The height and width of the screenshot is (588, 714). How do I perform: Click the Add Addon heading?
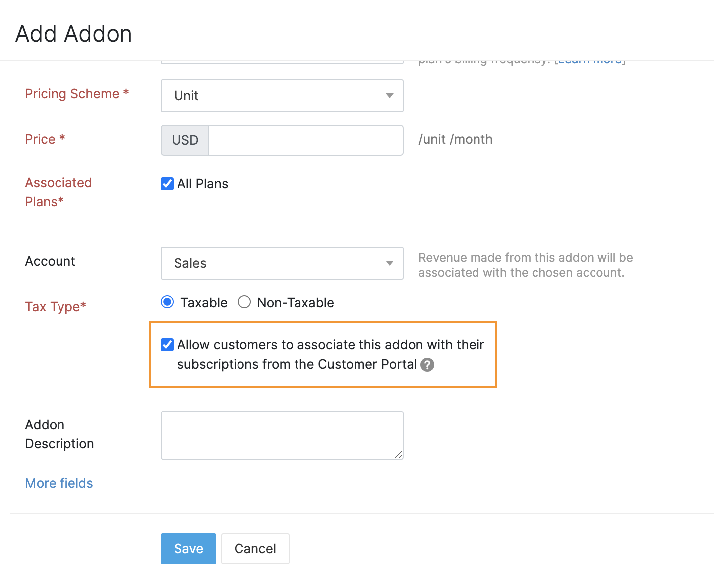click(74, 34)
